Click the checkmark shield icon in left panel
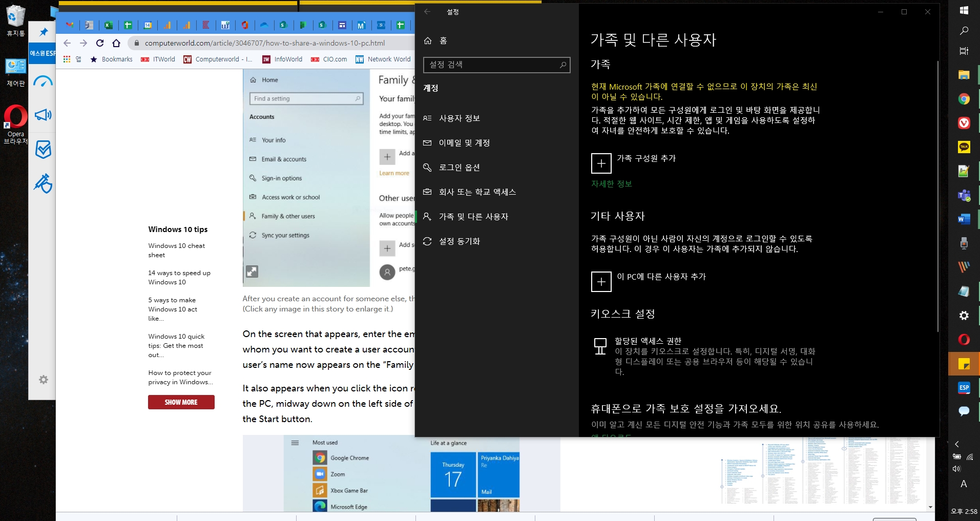980x521 pixels. coord(43,149)
